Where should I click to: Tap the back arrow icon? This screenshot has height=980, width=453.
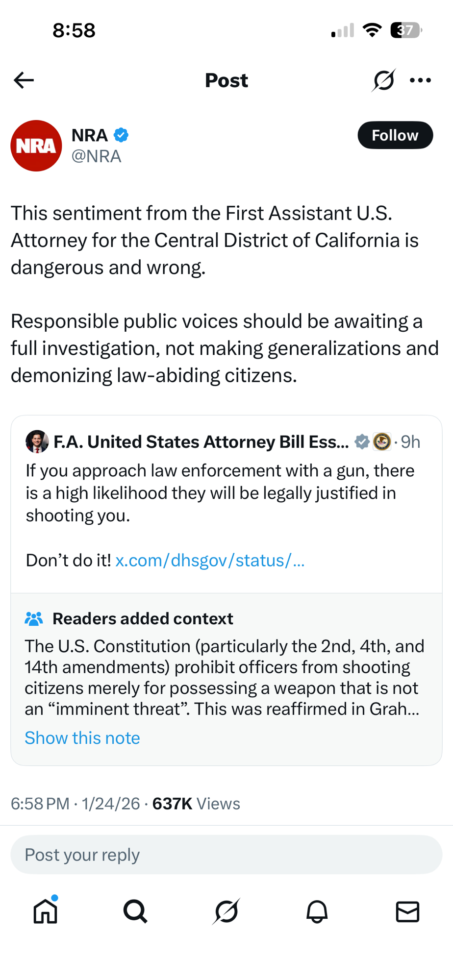point(24,80)
